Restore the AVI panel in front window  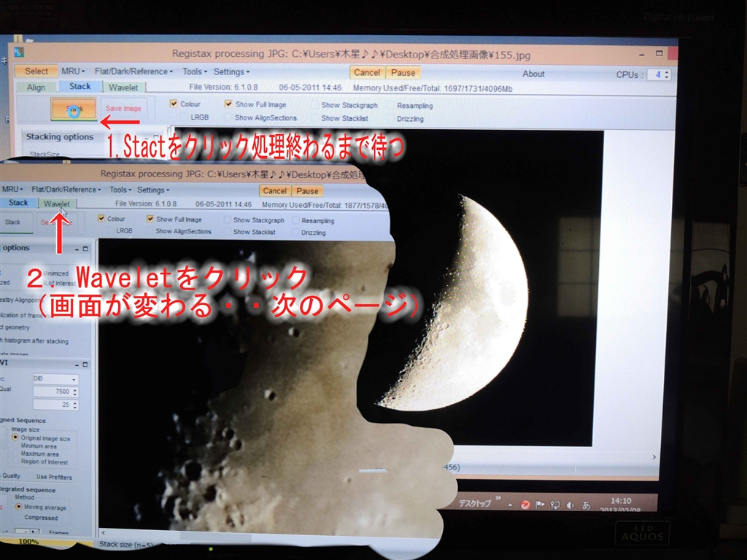point(85,365)
